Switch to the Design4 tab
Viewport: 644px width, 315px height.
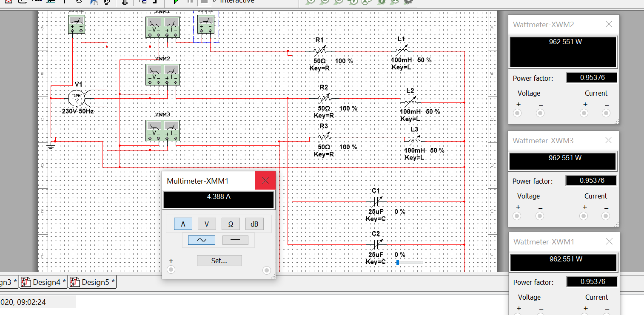pos(43,282)
